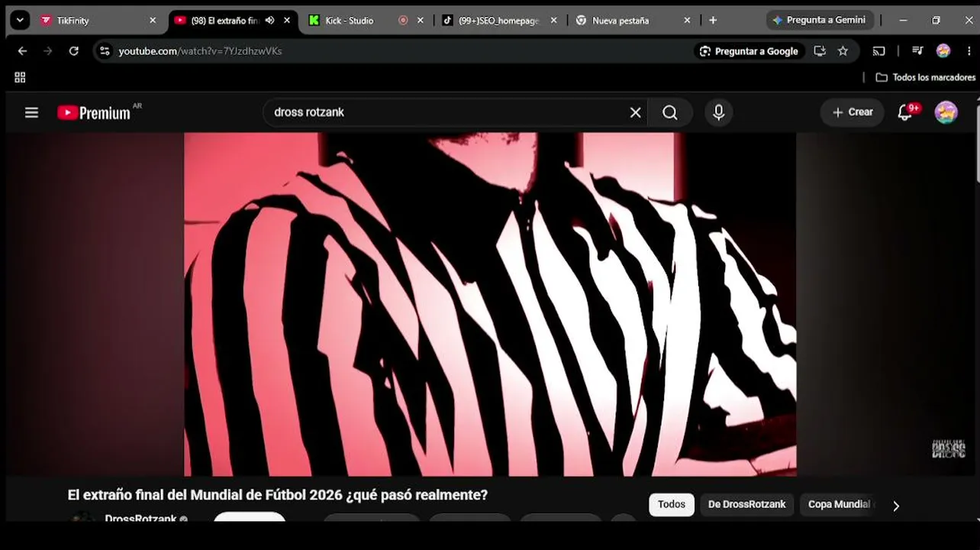The image size is (980, 550).
Task: Close the El extraño final YouTube tab
Action: (287, 21)
